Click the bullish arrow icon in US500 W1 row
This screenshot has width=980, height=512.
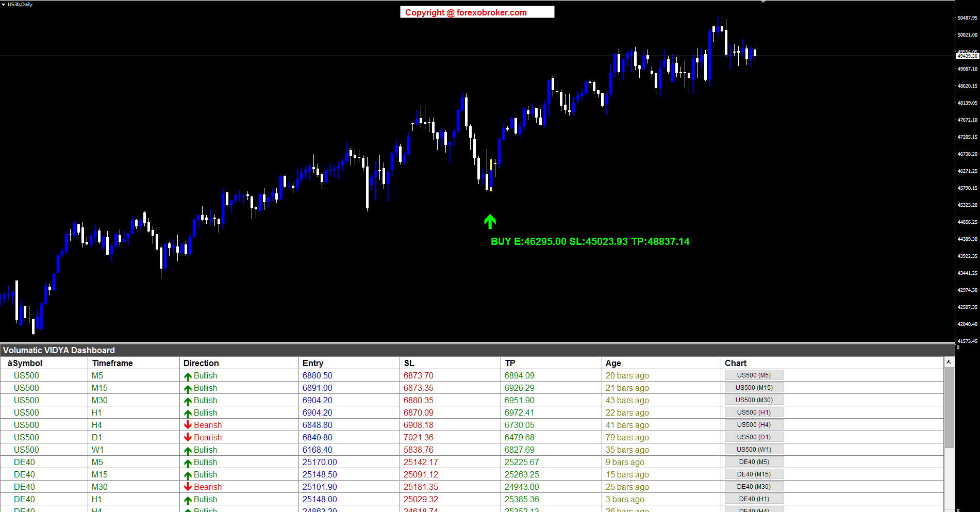(188, 451)
